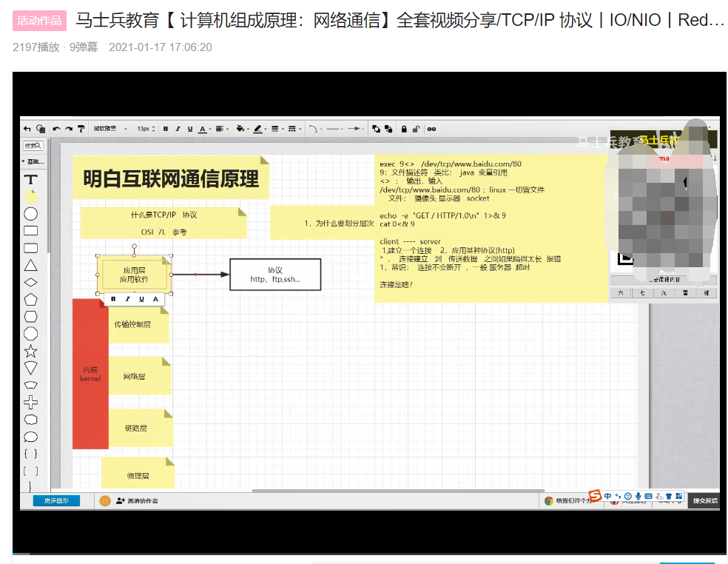Open the connector type dropdown

(314, 129)
